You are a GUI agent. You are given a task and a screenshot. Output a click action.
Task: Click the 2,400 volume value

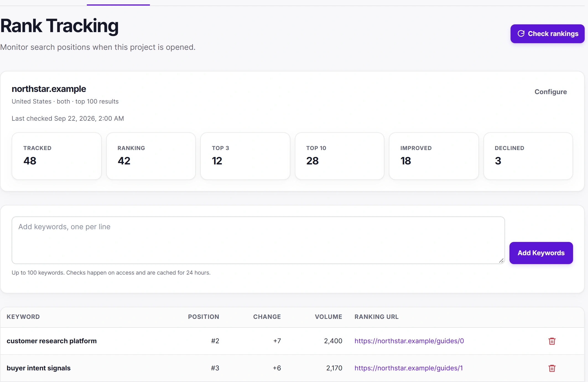coord(333,341)
